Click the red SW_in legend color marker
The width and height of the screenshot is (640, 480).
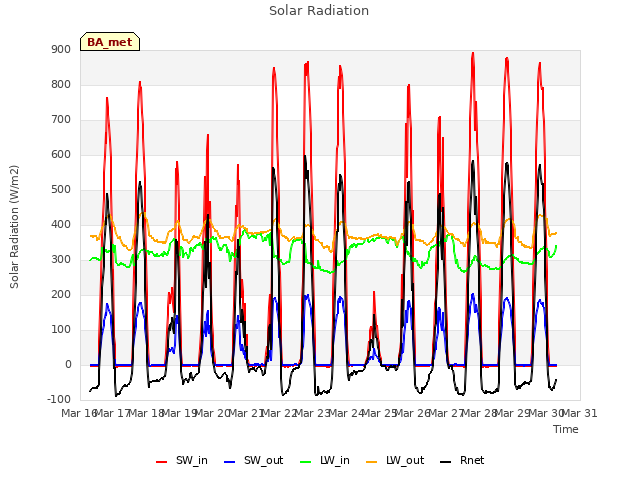[x=162, y=462]
